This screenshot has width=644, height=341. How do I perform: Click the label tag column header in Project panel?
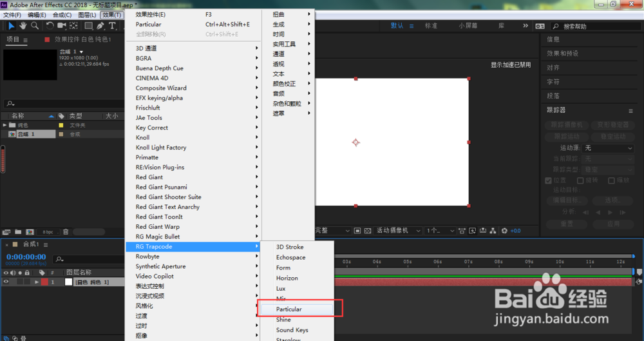[61, 116]
